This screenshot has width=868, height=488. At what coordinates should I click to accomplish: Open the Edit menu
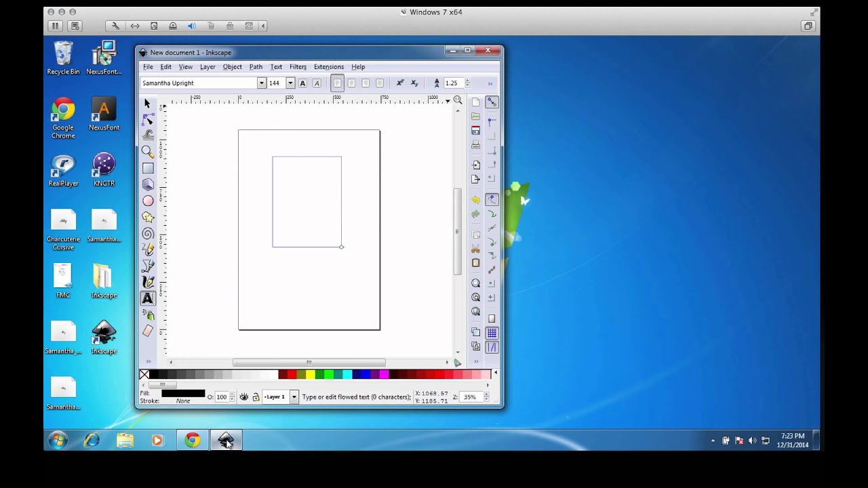[x=165, y=67]
